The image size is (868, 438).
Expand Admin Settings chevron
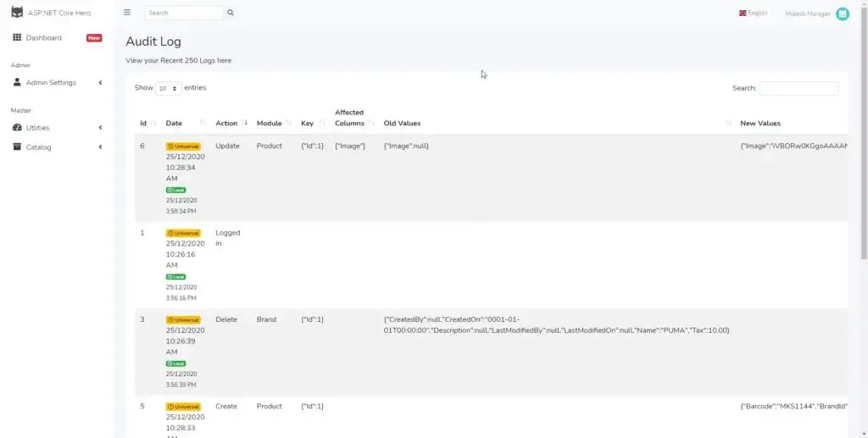coord(100,82)
